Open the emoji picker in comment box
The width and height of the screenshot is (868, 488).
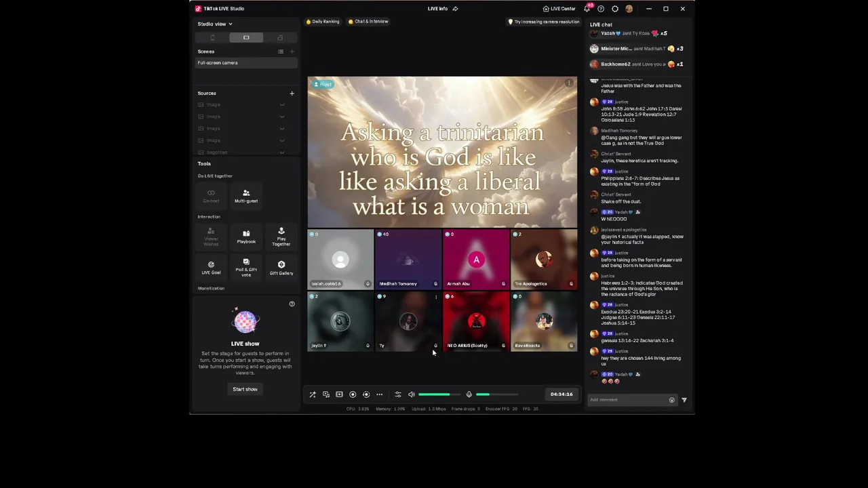tap(672, 400)
